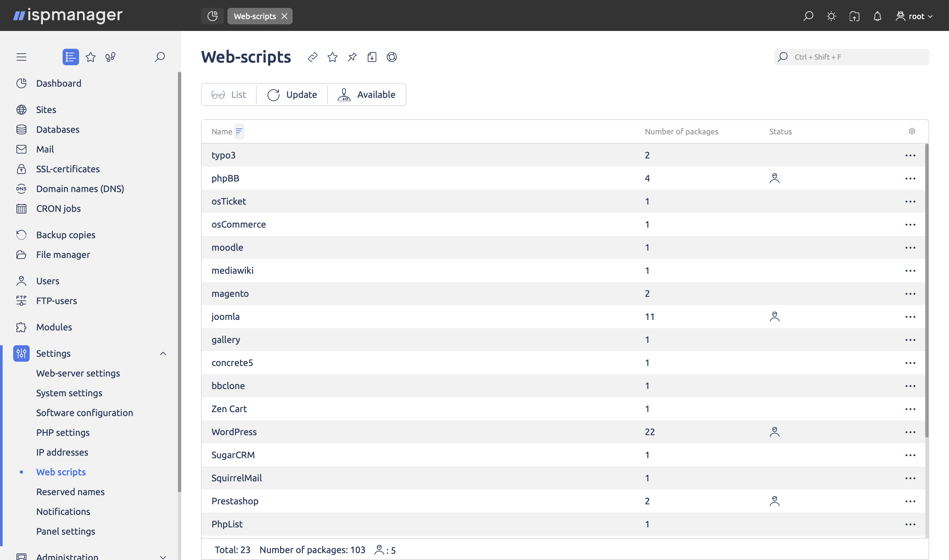Screen dimensions: 949x560
Task: Open help via the lifebuoy icon
Action: click(x=391, y=57)
